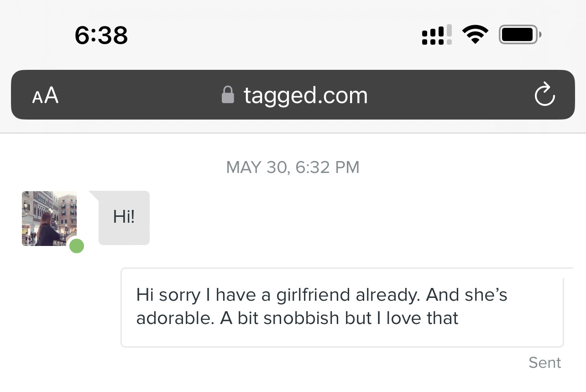The width and height of the screenshot is (586, 392).
Task: Tap the green online status dot
Action: (77, 246)
